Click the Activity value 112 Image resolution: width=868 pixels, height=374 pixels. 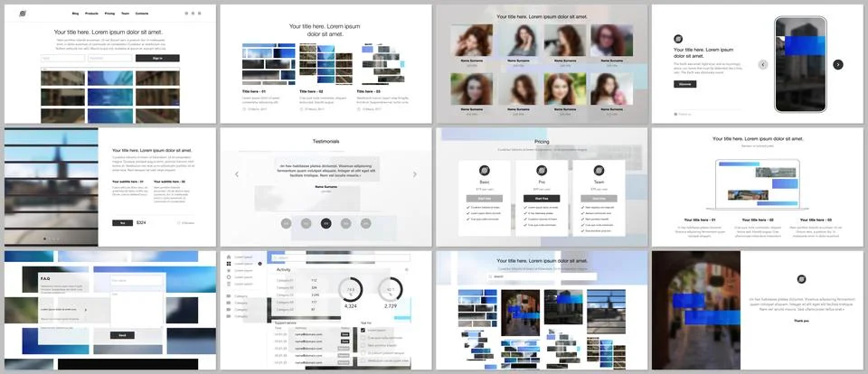[x=314, y=280]
